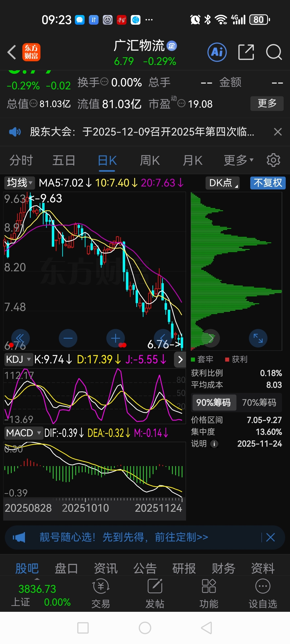Tap Android recent apps square button
This screenshot has width=290, height=644.
83,628
